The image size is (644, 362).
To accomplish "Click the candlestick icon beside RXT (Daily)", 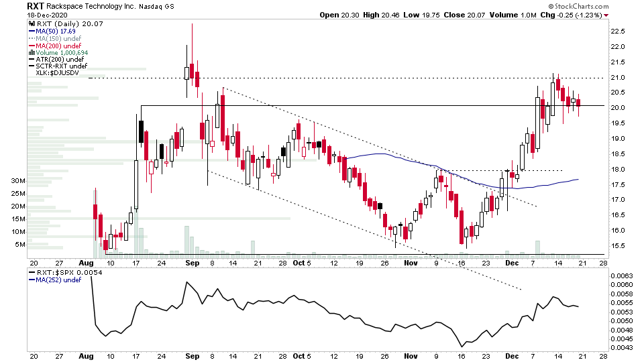I will (x=32, y=24).
